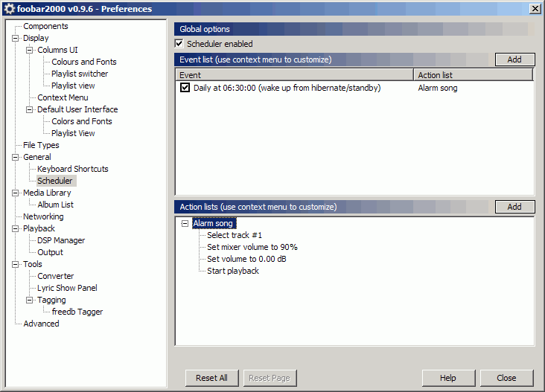
Task: Select the Alarm song action list node
Action: (x=213, y=223)
